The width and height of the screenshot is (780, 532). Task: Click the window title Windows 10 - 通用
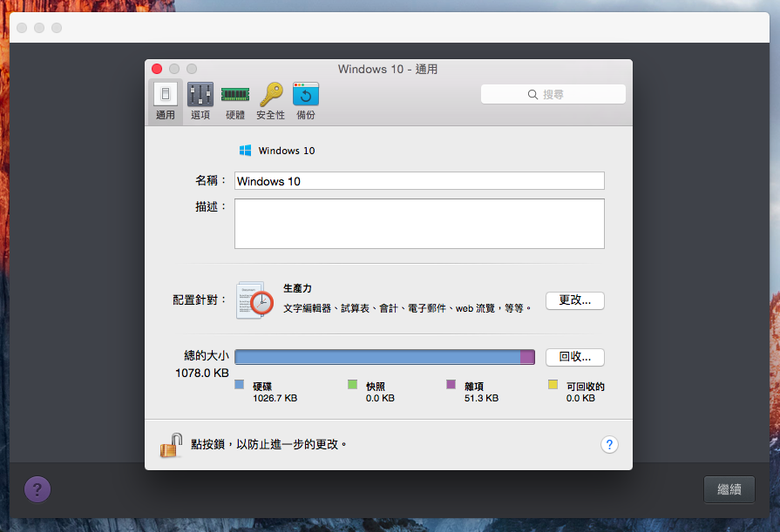click(x=388, y=69)
